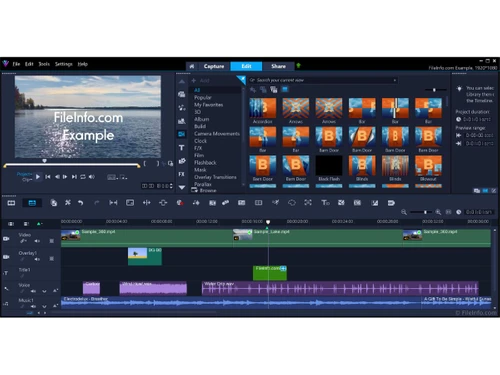Open the File menu

point(16,64)
